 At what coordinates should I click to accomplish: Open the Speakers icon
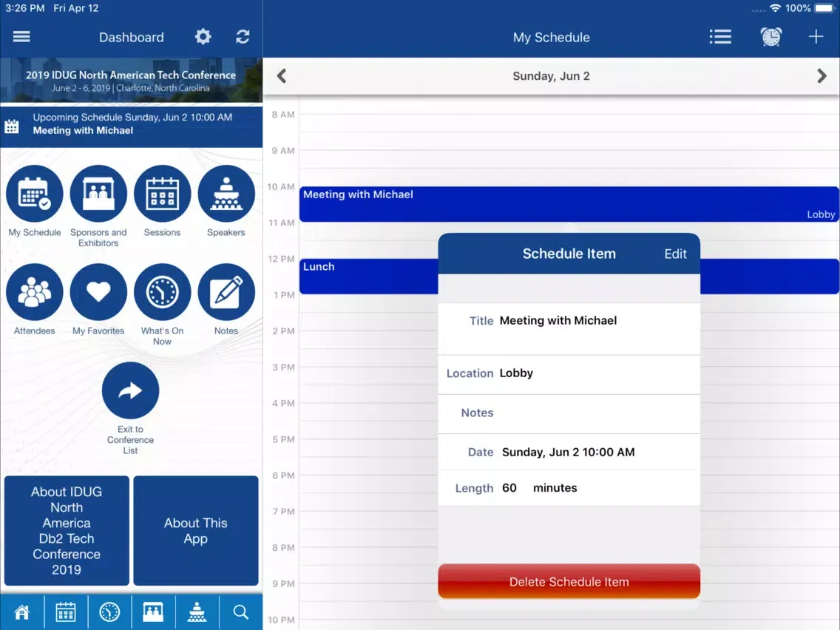coord(226,194)
